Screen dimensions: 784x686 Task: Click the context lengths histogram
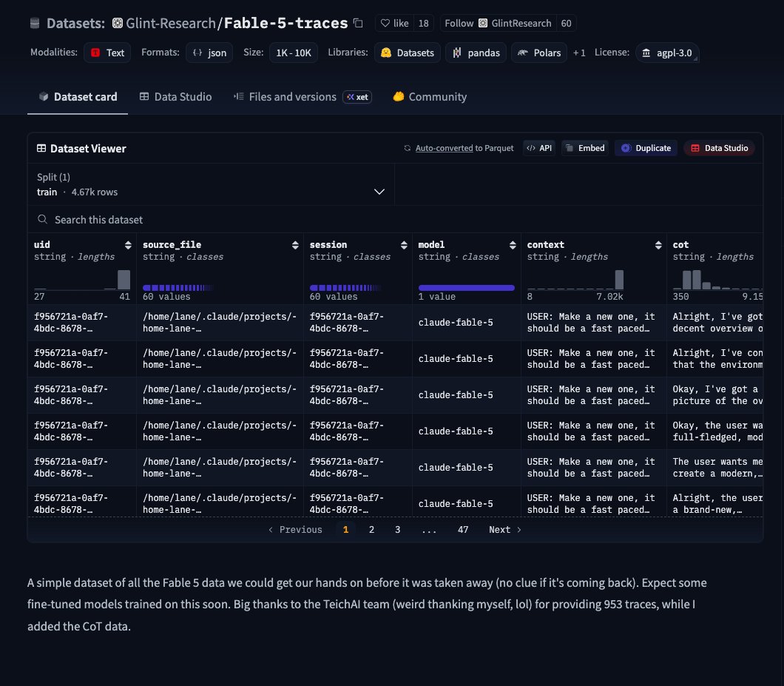click(x=575, y=280)
